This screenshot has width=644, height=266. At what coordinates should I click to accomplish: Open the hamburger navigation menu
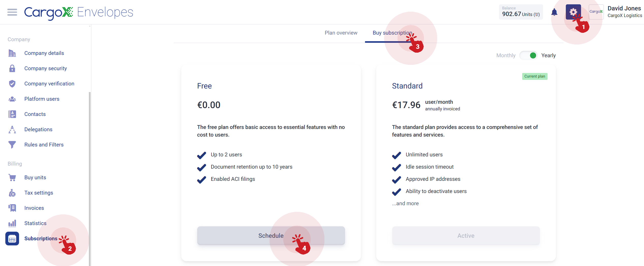[12, 12]
